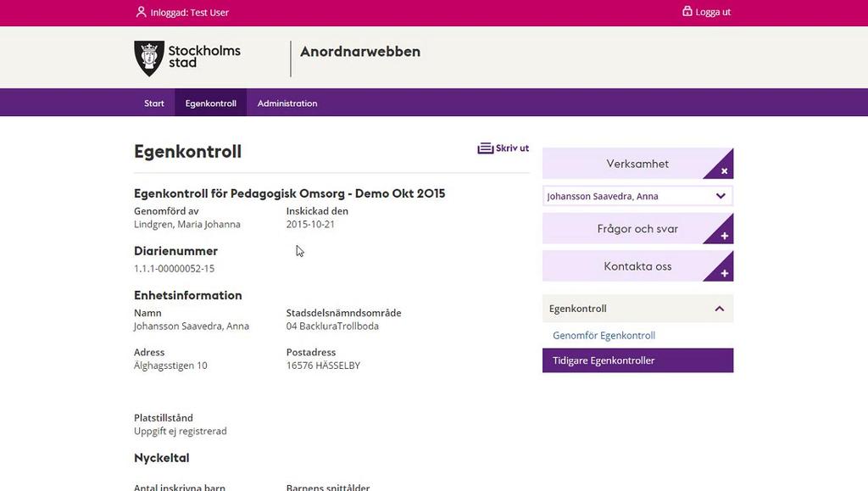Click the Inskickad den label
868x491 pixels.
pyautogui.click(x=317, y=211)
